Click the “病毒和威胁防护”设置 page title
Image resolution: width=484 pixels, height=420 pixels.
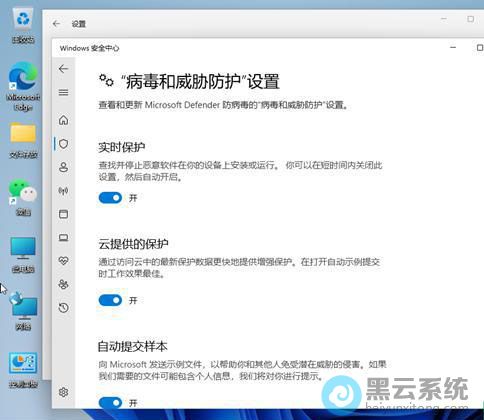(199, 82)
